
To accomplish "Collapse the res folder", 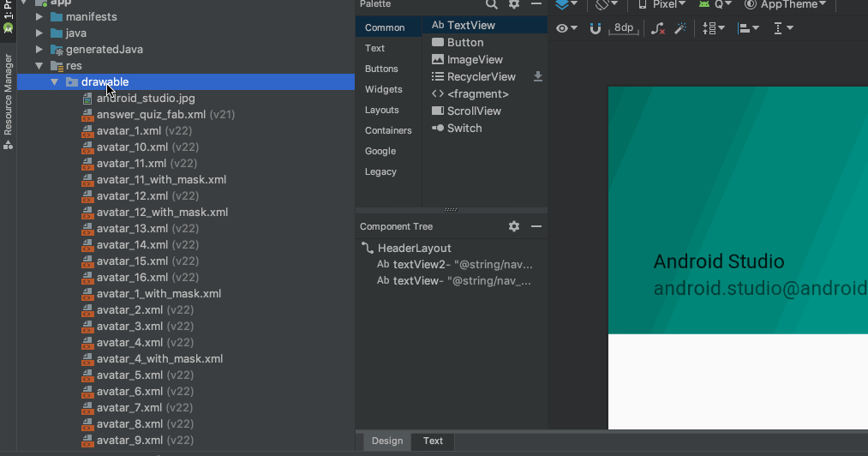I will click(x=39, y=65).
